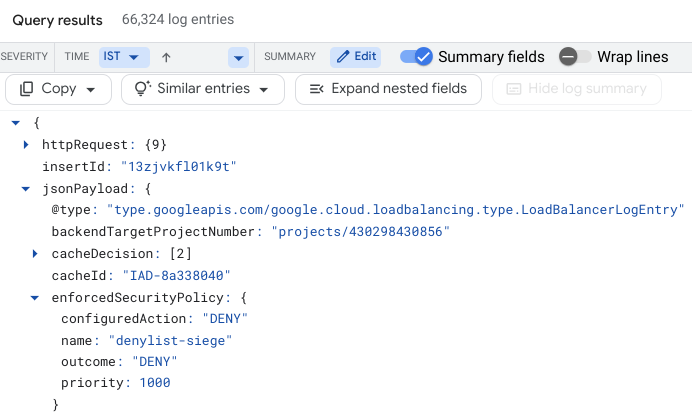
Task: Click the Hide log summary icon
Action: [514, 90]
